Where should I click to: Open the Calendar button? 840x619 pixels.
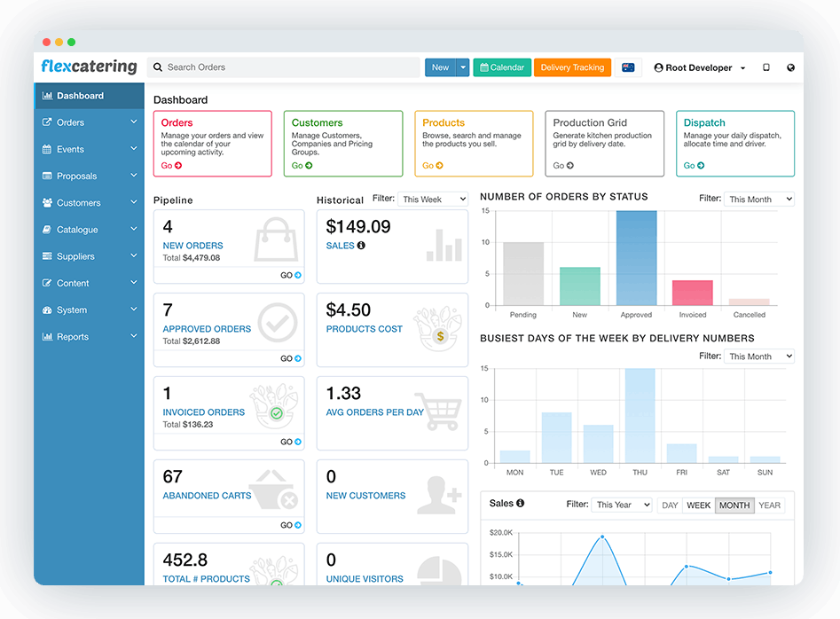(502, 67)
